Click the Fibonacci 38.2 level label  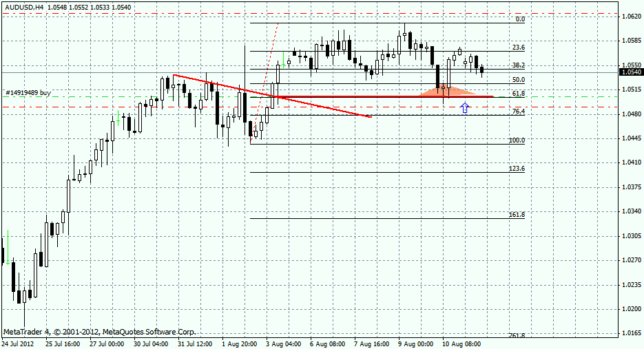click(x=519, y=65)
